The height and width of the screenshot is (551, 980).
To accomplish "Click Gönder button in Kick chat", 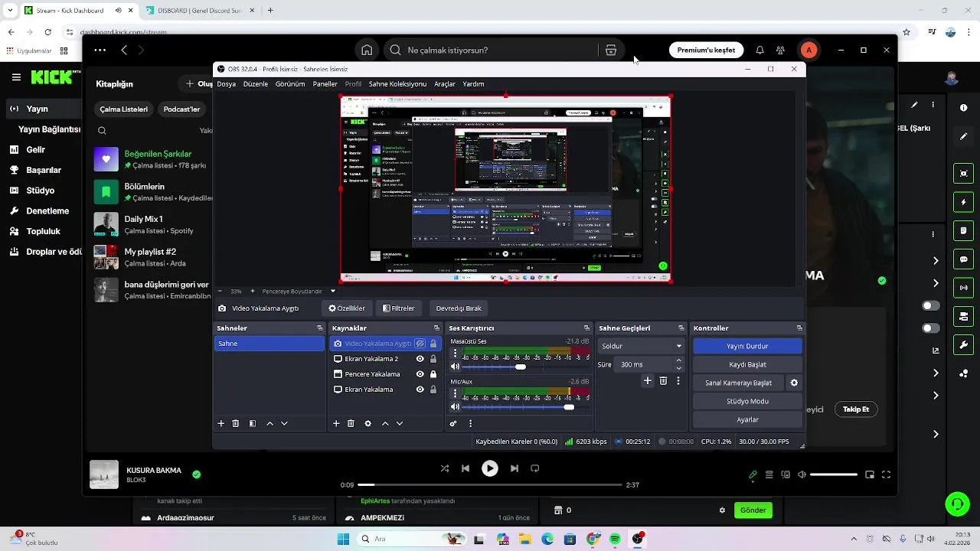I will pyautogui.click(x=753, y=510).
